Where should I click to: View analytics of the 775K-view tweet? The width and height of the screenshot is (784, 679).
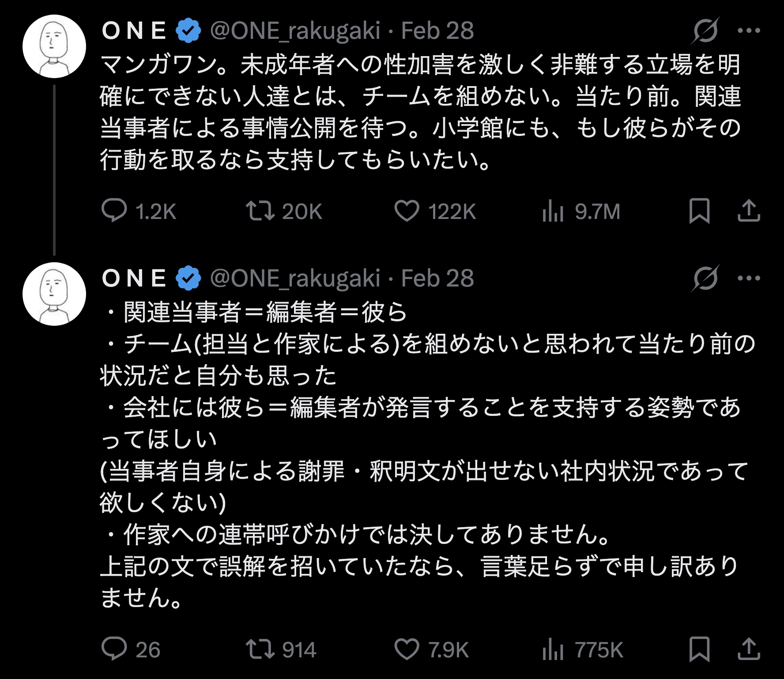point(553,649)
